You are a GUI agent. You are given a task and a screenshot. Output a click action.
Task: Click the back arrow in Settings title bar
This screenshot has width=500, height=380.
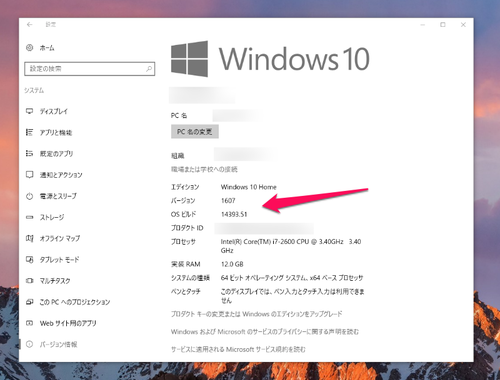(x=30, y=24)
